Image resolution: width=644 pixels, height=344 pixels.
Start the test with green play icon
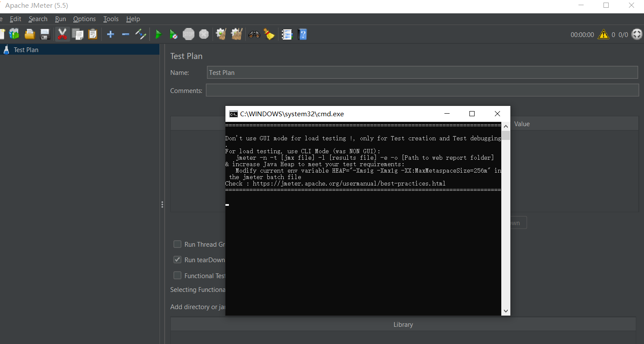tap(158, 34)
